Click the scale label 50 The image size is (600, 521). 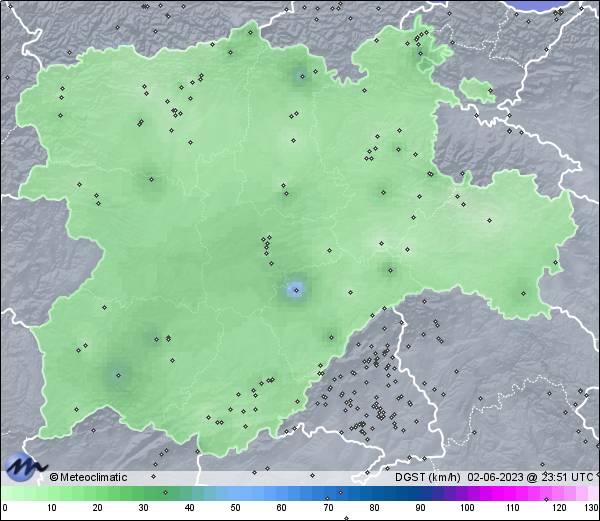point(235,508)
